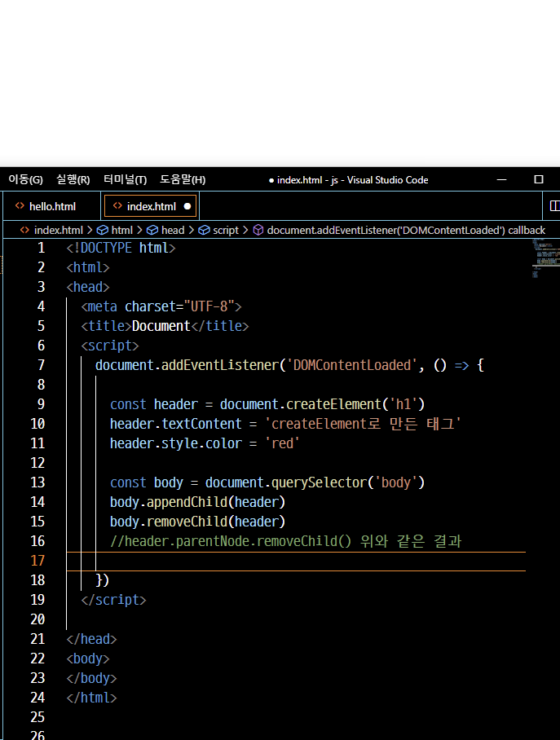
Task: Click 'querySelector' on line 13
Action: click(319, 482)
